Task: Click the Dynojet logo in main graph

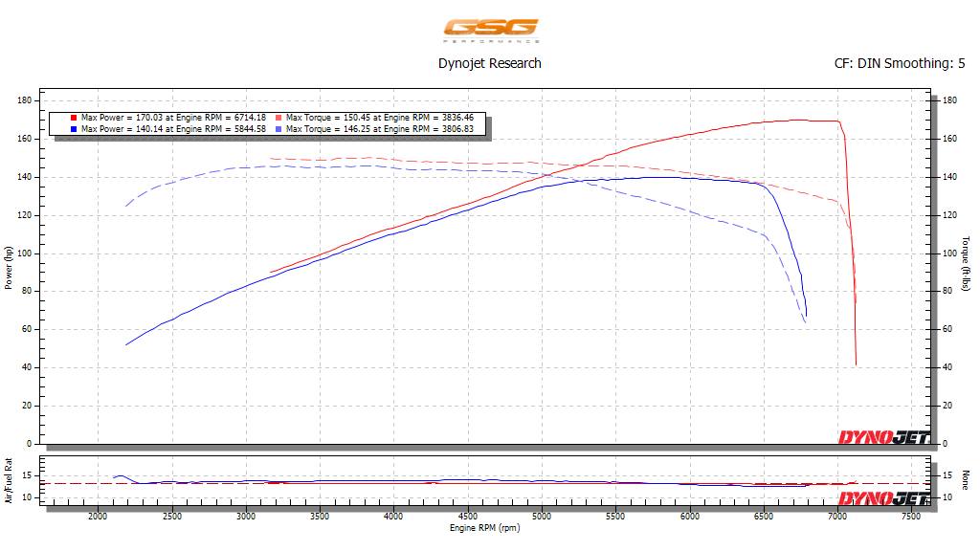Action: pyautogui.click(x=883, y=437)
